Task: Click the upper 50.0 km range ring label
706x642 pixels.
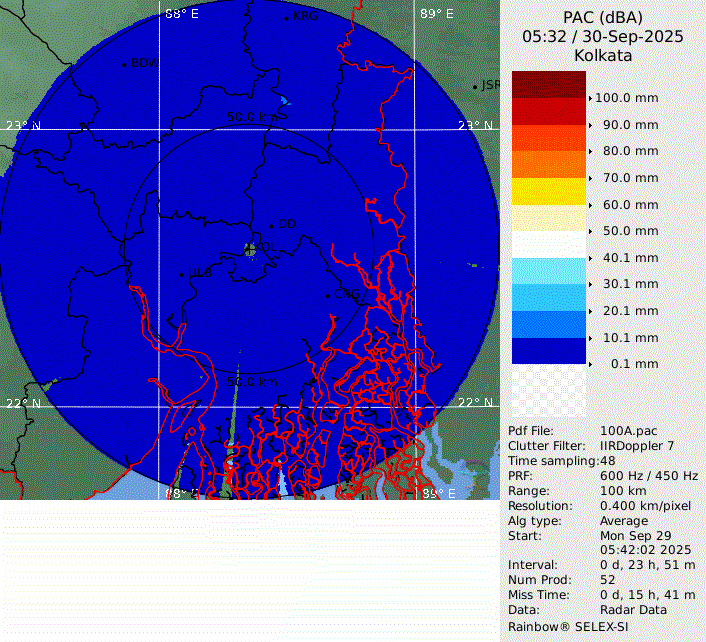Action: point(256,117)
